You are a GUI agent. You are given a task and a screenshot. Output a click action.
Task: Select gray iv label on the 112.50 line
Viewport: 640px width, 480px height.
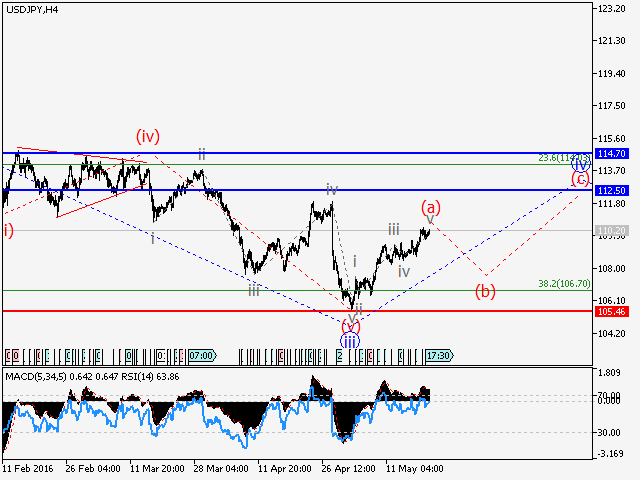click(x=332, y=189)
